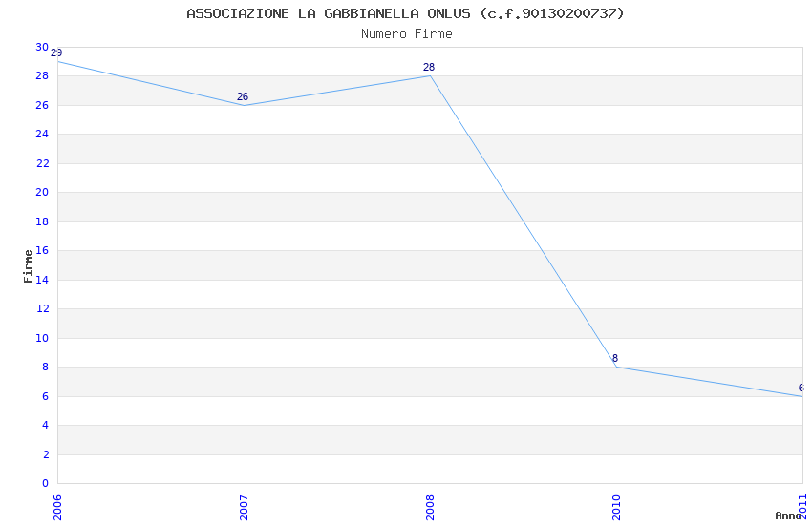Click the y-axis value 6
This screenshot has height=525, width=812.
(45, 396)
